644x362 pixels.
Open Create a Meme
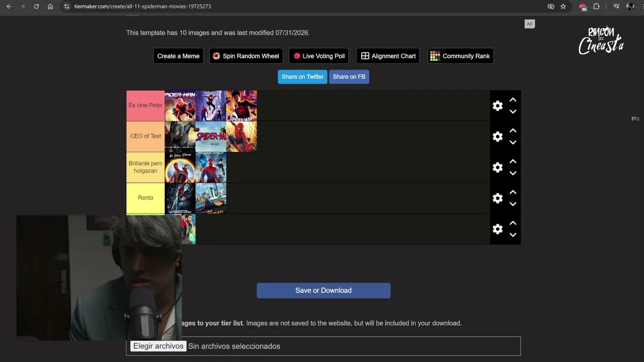(178, 56)
